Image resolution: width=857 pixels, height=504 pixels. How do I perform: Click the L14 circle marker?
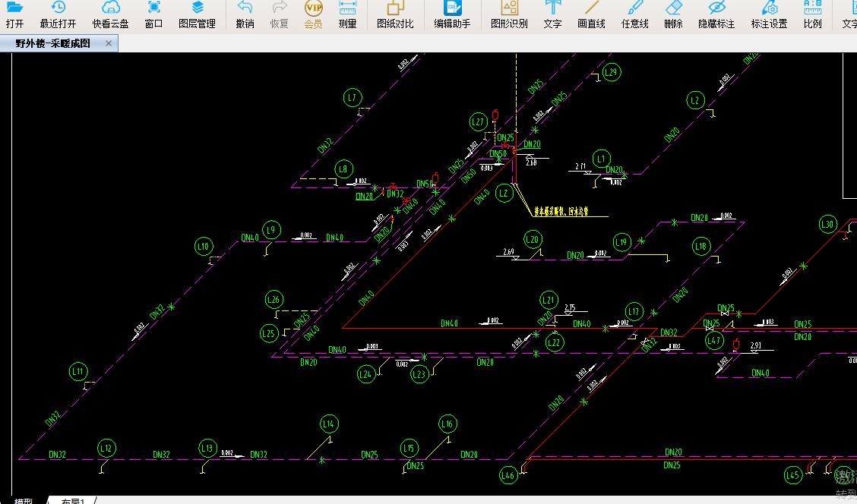click(x=329, y=424)
